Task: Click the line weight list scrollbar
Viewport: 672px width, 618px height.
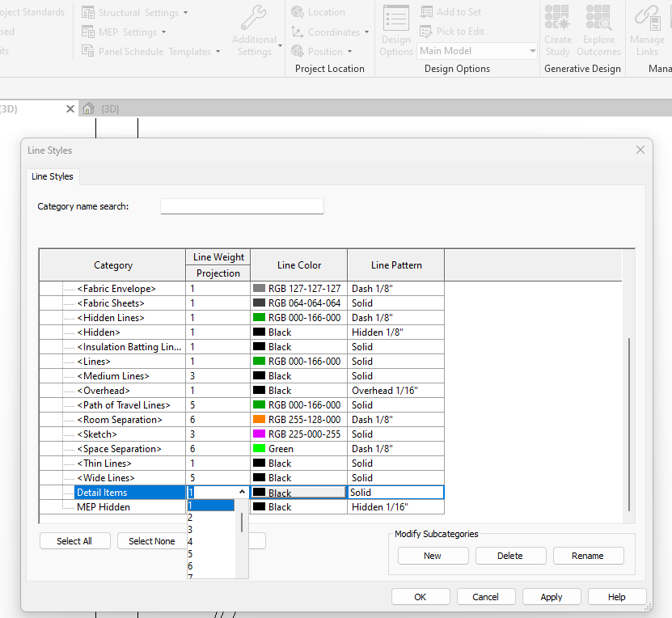Action: point(242,523)
